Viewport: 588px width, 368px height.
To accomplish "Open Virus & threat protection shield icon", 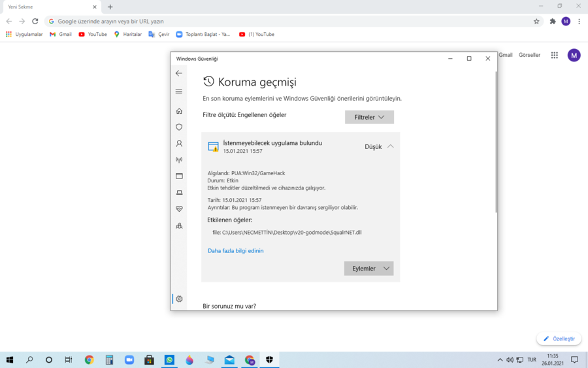I will 179,127.
